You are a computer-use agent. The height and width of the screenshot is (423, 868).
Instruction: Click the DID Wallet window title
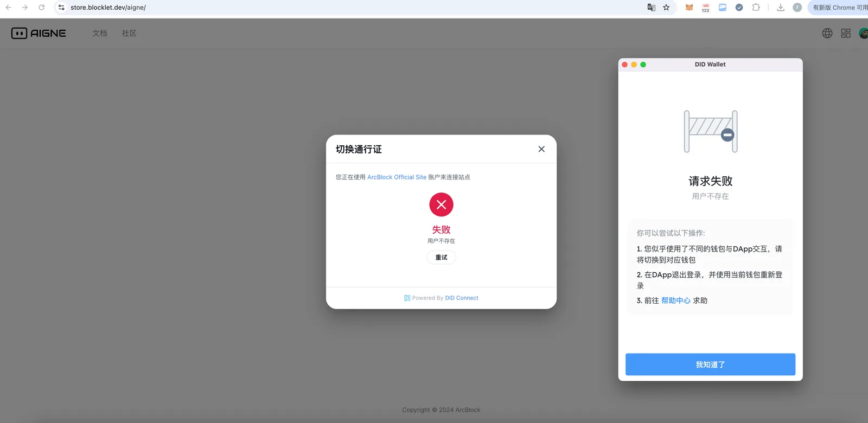coord(710,65)
